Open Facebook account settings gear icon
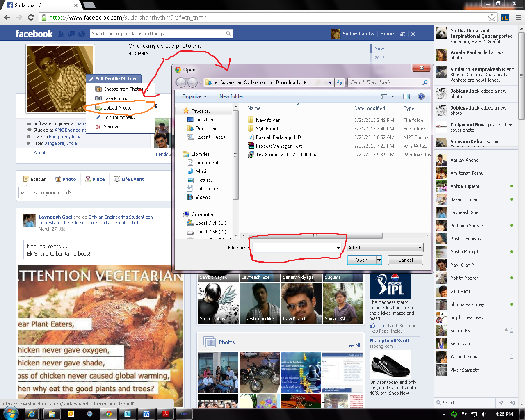 (x=413, y=34)
